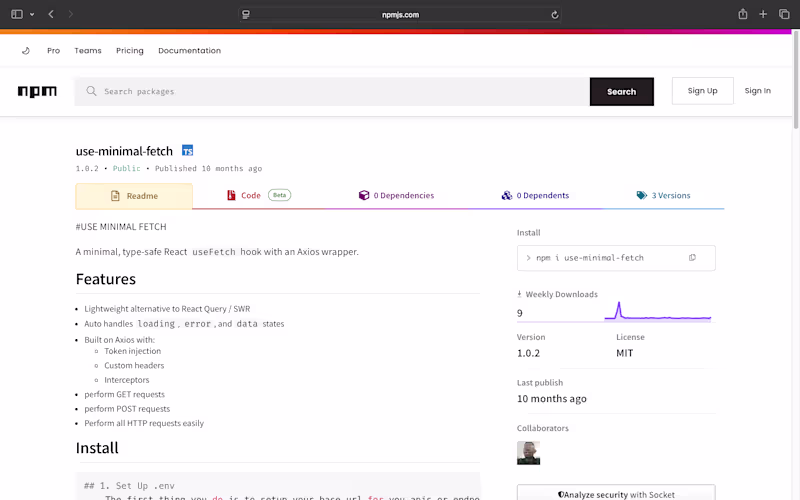The image size is (800, 500).
Task: Toggle the Safari sidebar button
Action: [x=17, y=14]
